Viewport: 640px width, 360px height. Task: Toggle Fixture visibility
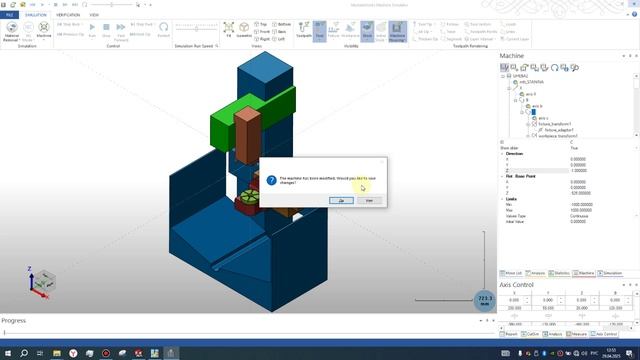coord(333,30)
